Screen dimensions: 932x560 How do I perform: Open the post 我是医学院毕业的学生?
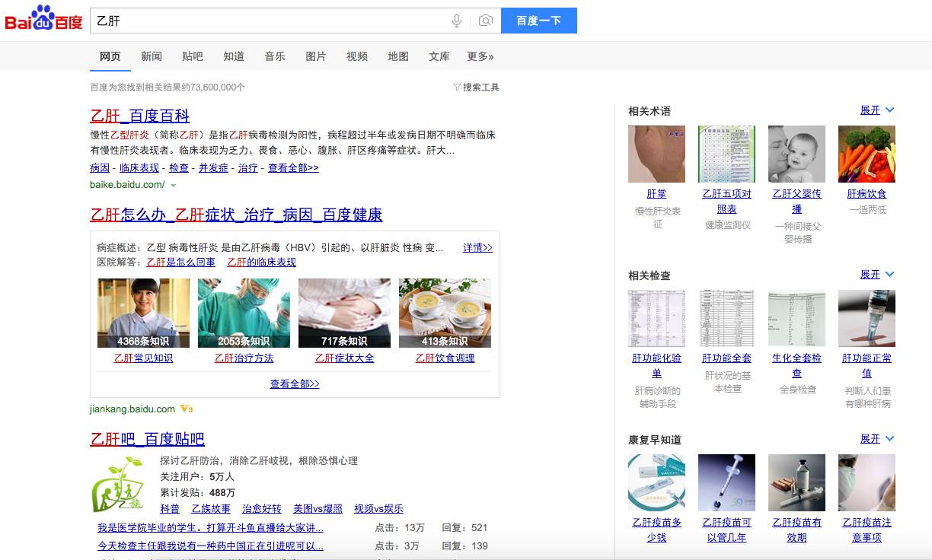[210, 528]
